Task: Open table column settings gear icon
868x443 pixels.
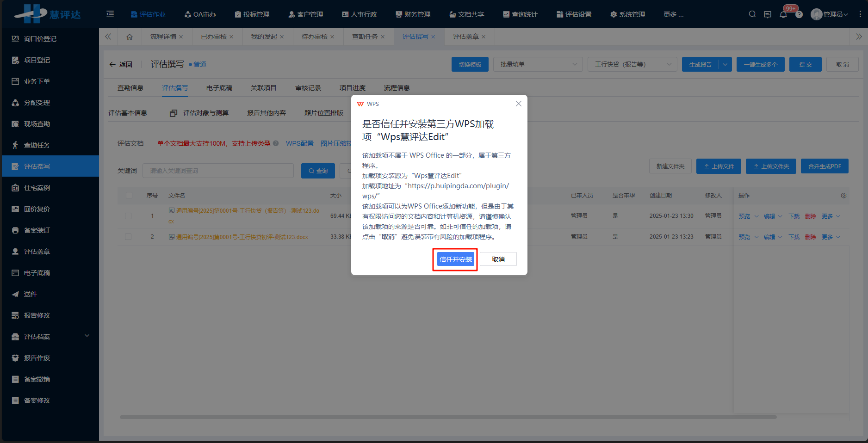Action: 843,196
